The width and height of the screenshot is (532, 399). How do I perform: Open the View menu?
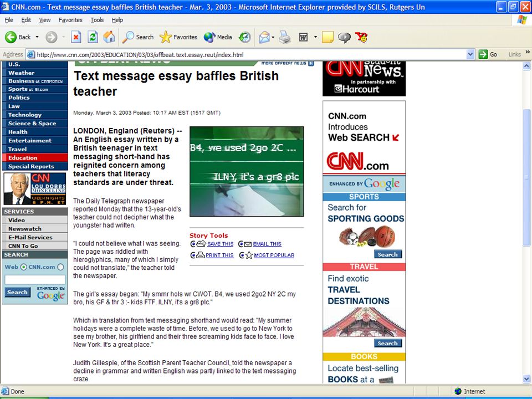tap(45, 20)
